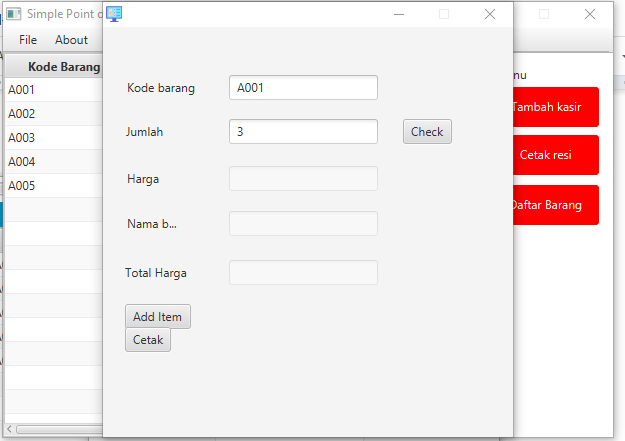Click the red Tambah kasir button
Screen dimensions: 625x441
[556, 107]
